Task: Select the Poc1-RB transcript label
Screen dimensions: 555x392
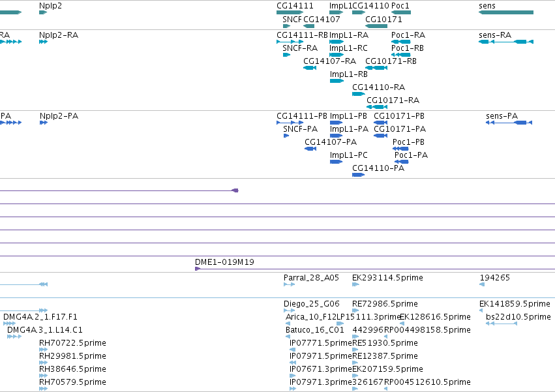Action: [408, 48]
